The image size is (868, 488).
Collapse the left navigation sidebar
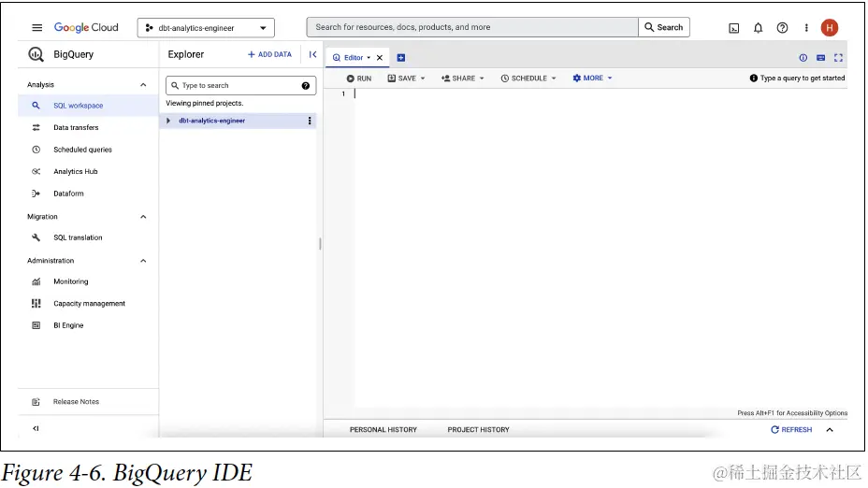[36, 428]
